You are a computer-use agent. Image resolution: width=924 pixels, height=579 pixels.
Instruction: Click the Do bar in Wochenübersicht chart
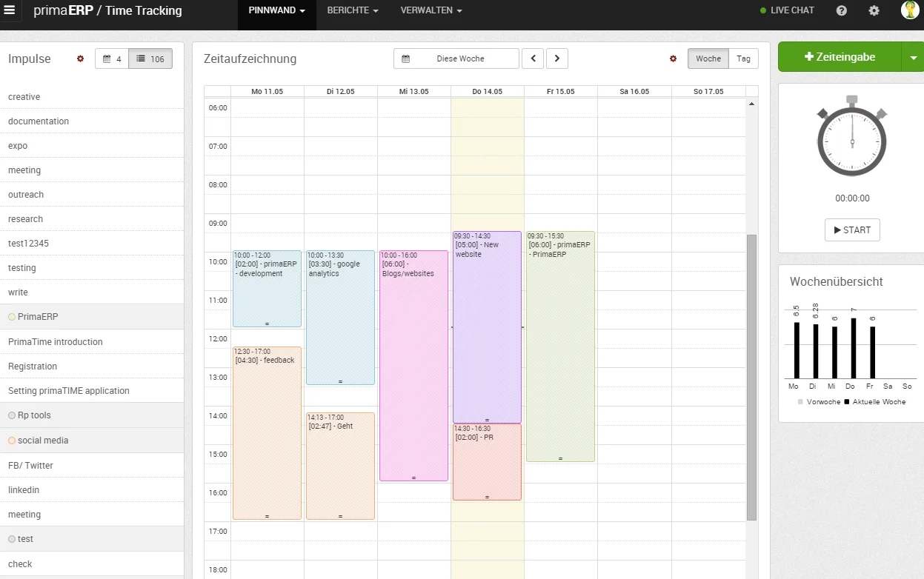854,348
